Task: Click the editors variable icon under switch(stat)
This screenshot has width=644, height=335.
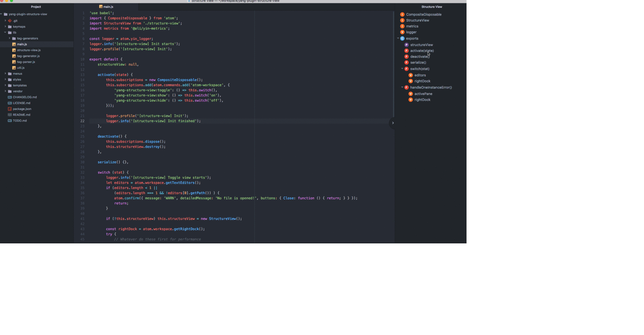Action: pos(411,75)
